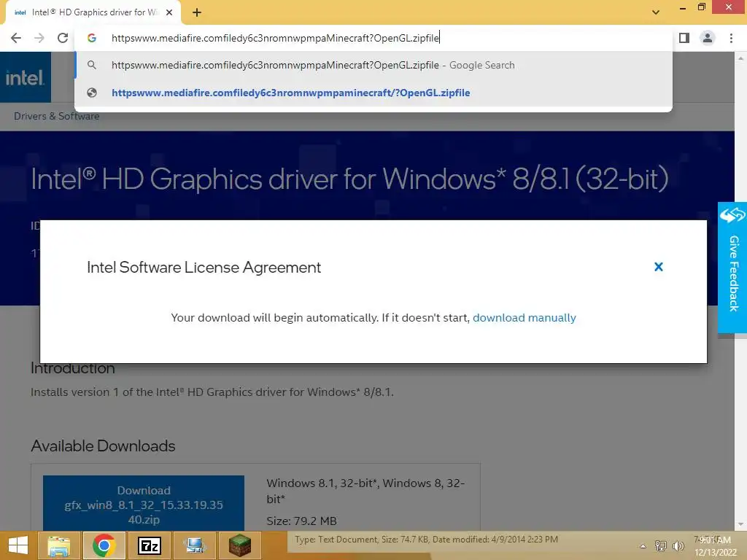Click the Introduction heading
The image size is (747, 560).
pos(72,368)
